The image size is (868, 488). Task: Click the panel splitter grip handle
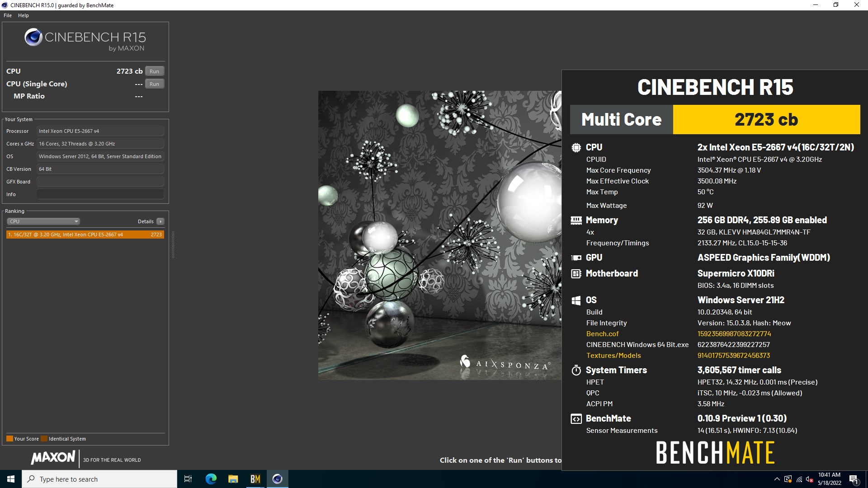tap(173, 244)
